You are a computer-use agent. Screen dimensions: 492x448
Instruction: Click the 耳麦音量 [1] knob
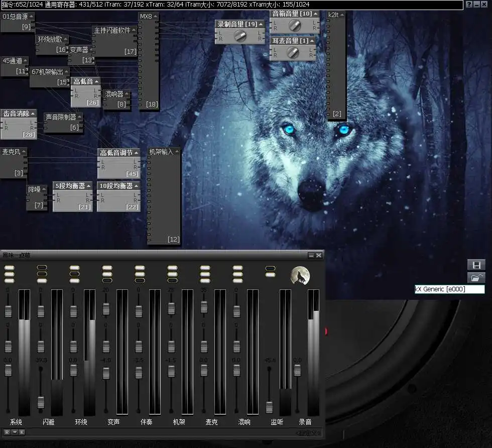(293, 52)
